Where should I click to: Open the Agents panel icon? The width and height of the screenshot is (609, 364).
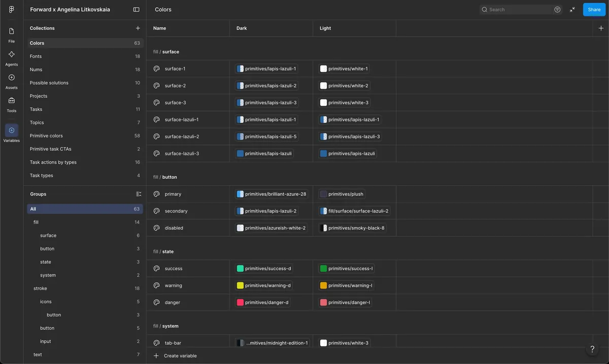11,54
